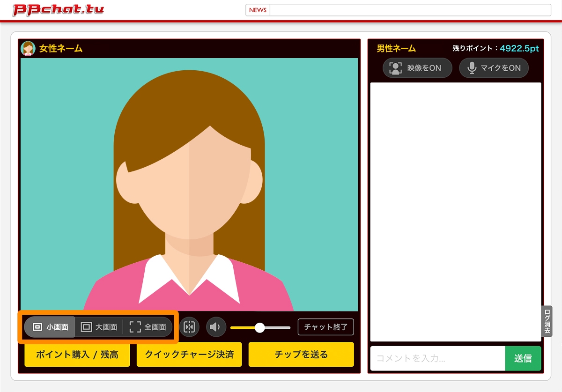The image size is (562, 392).
Task: Click the green 送信 send button
Action: coord(523,357)
